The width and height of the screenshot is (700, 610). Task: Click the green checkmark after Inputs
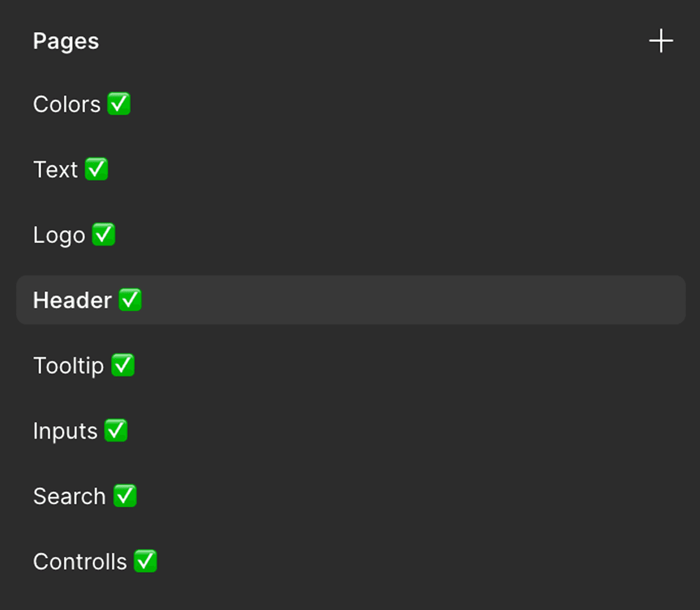click(116, 431)
